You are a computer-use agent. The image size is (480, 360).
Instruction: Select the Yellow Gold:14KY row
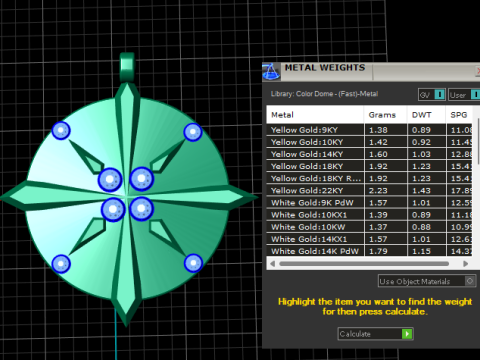coord(369,154)
